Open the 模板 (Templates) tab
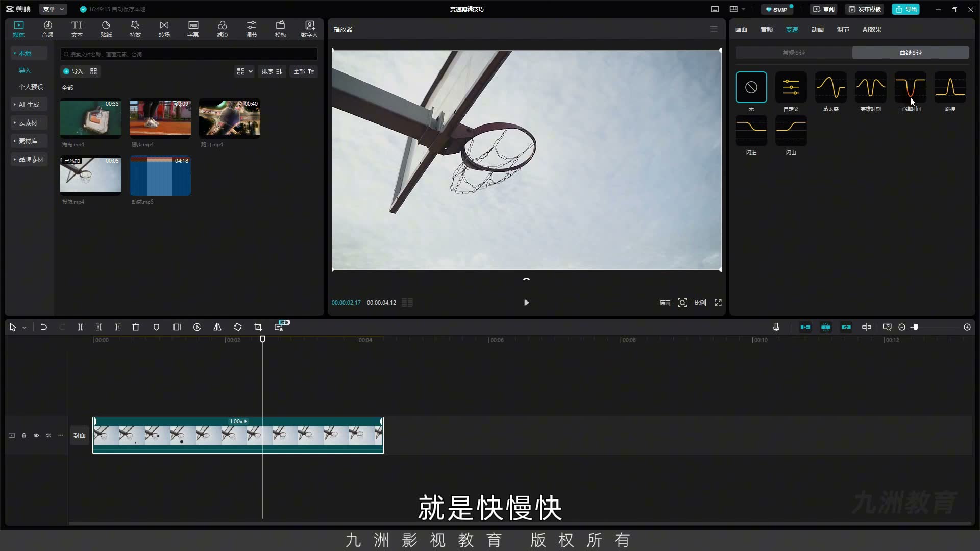 [280, 29]
